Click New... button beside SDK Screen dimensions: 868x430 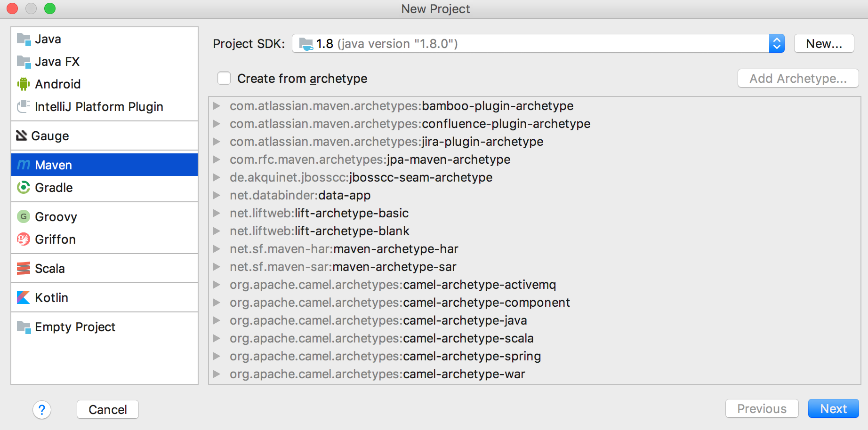[823, 44]
